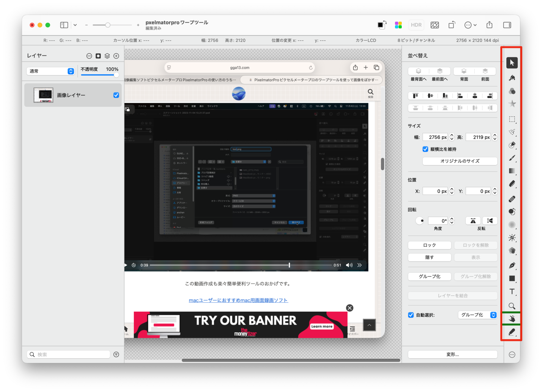Image resolution: width=542 pixels, height=392 pixels.
Task: Select the Arrange arrow tool
Action: point(512,63)
